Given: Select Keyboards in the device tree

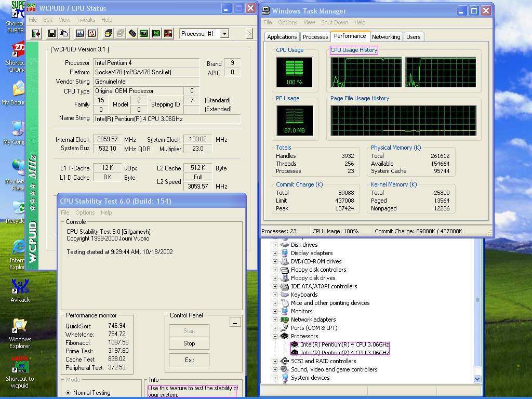Looking at the screenshot, I should [x=304, y=295].
